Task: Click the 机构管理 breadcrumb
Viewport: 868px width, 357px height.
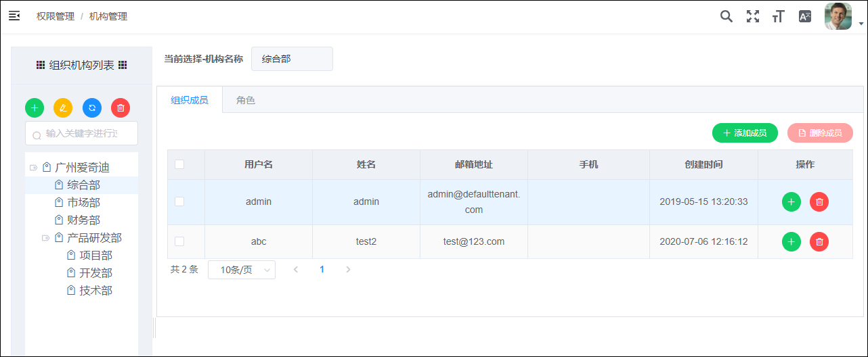Action: [x=108, y=16]
